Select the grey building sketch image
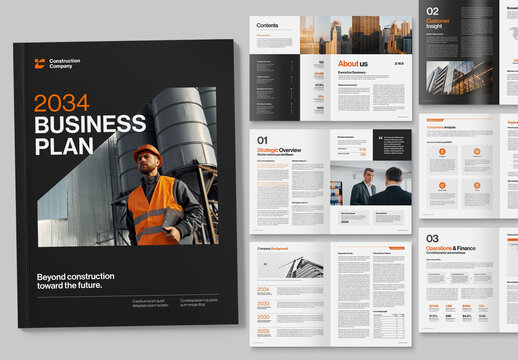518x360 pixels. 290,266
